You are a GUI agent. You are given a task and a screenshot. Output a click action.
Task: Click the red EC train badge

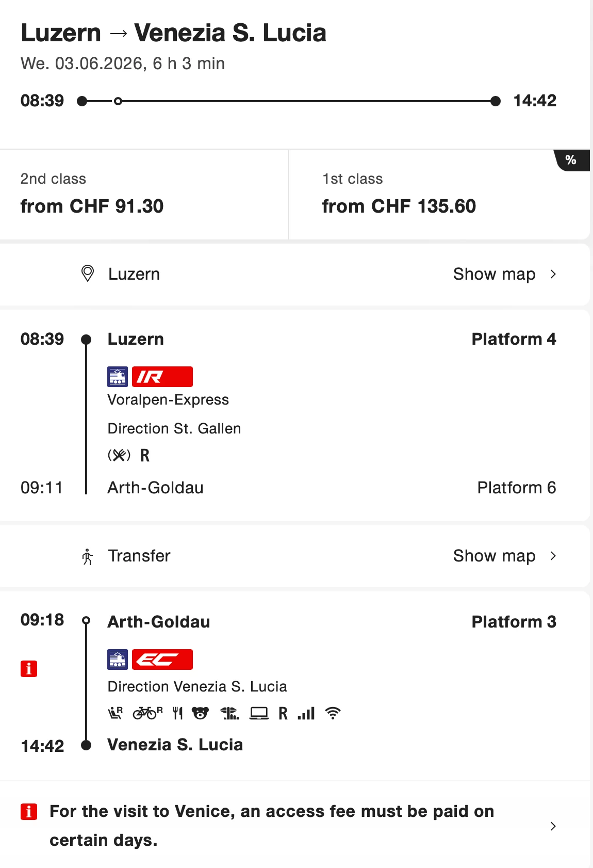pyautogui.click(x=162, y=660)
